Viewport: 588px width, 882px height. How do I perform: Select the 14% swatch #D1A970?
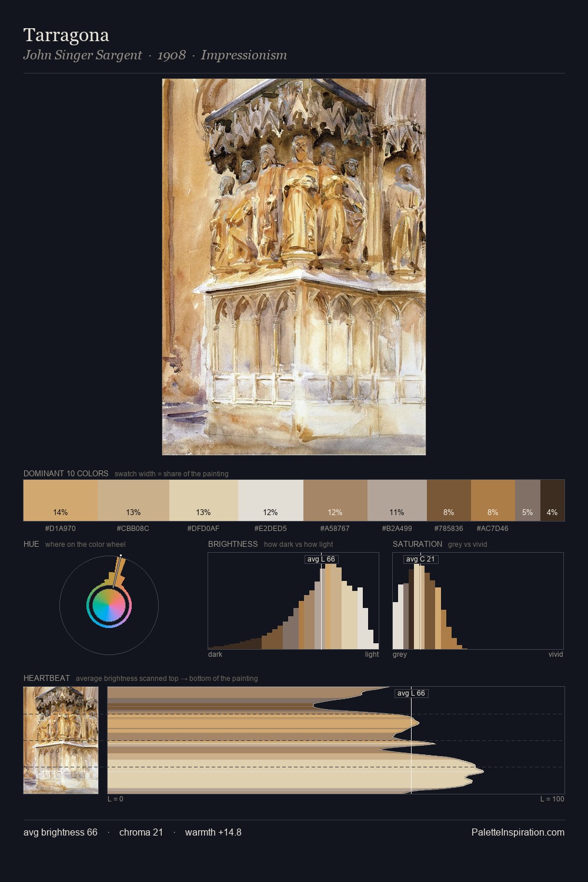click(x=61, y=500)
